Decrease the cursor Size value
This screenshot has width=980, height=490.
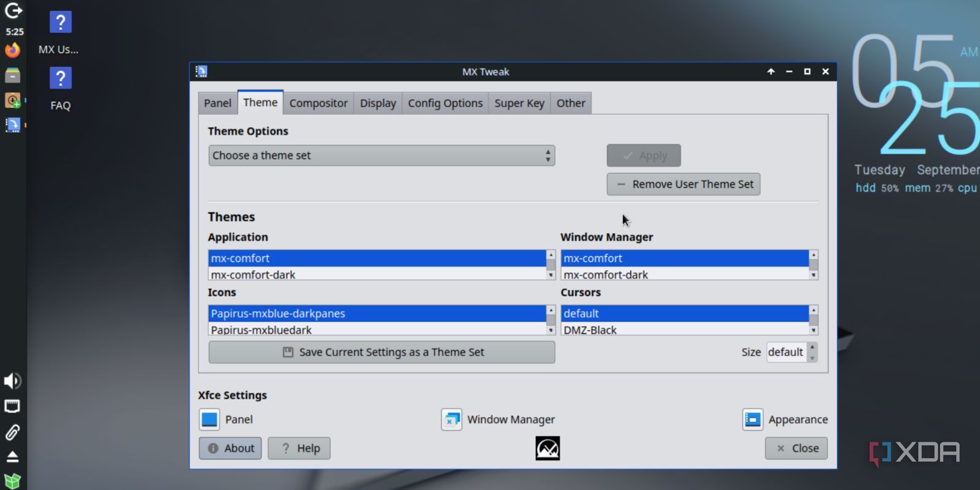[812, 358]
